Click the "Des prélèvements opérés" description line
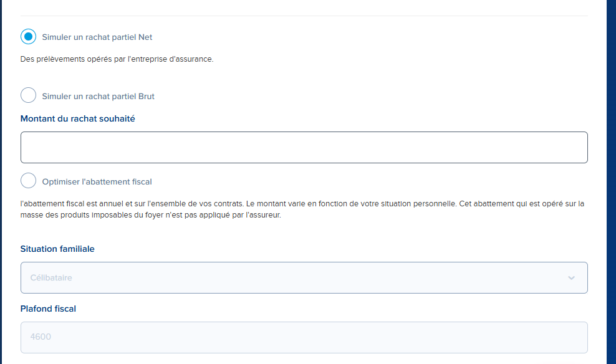Image resolution: width=616 pixels, height=364 pixels. (x=117, y=59)
